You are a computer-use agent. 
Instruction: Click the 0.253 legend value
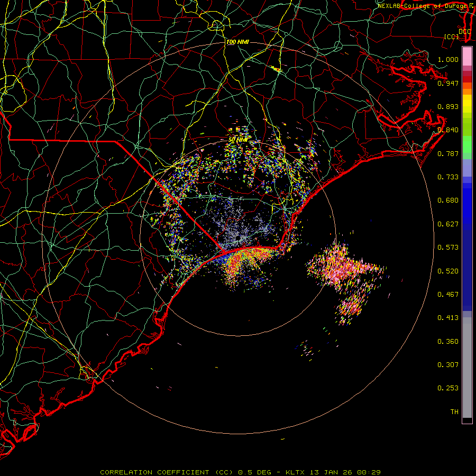point(448,388)
